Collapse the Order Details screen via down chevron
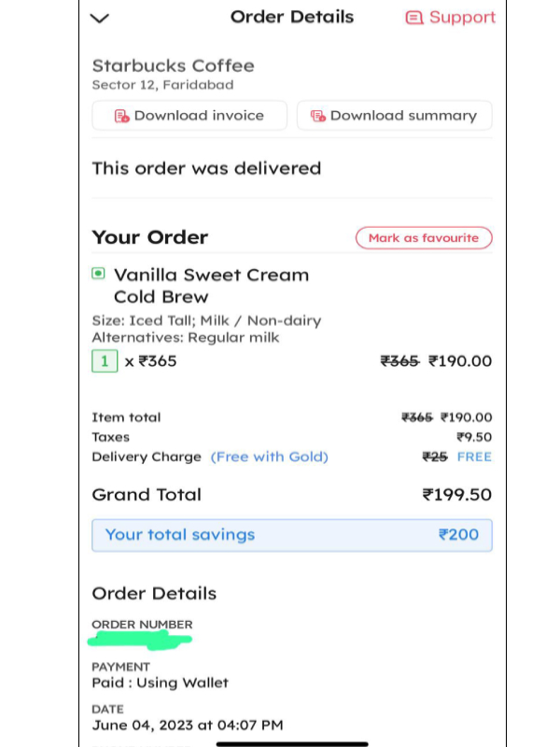 point(99,19)
